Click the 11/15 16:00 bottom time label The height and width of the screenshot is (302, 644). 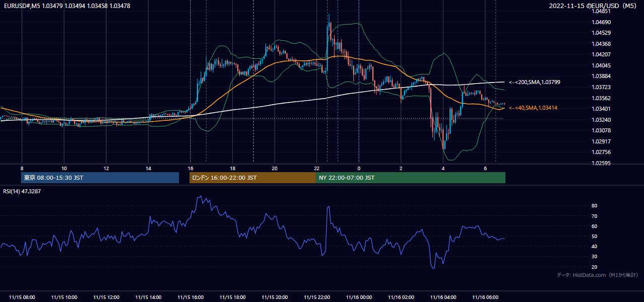(x=190, y=297)
